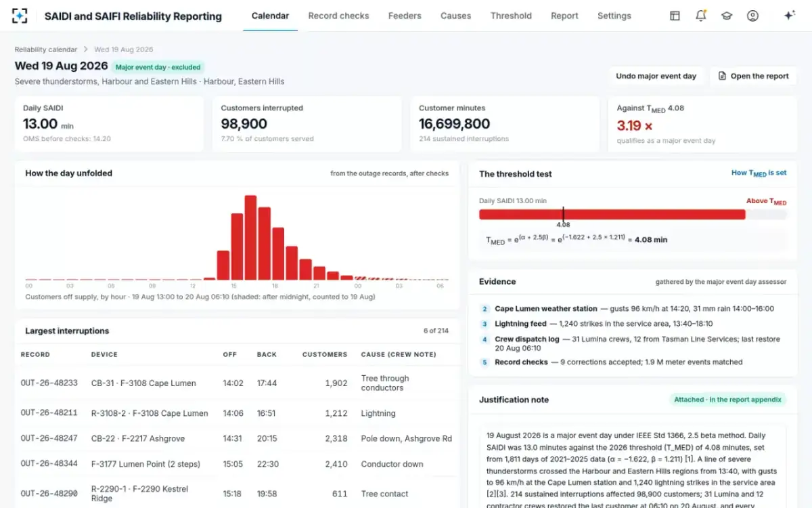
Task: Click the RECORD column header
Action: 35,354
